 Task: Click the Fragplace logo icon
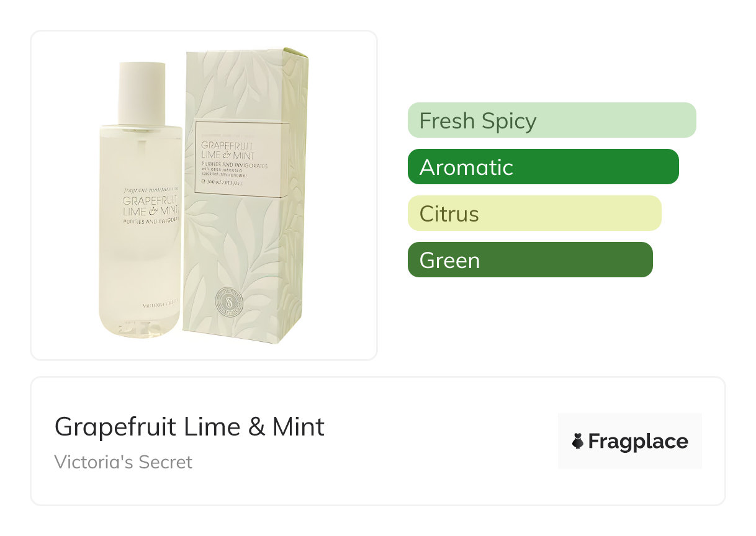tap(577, 442)
